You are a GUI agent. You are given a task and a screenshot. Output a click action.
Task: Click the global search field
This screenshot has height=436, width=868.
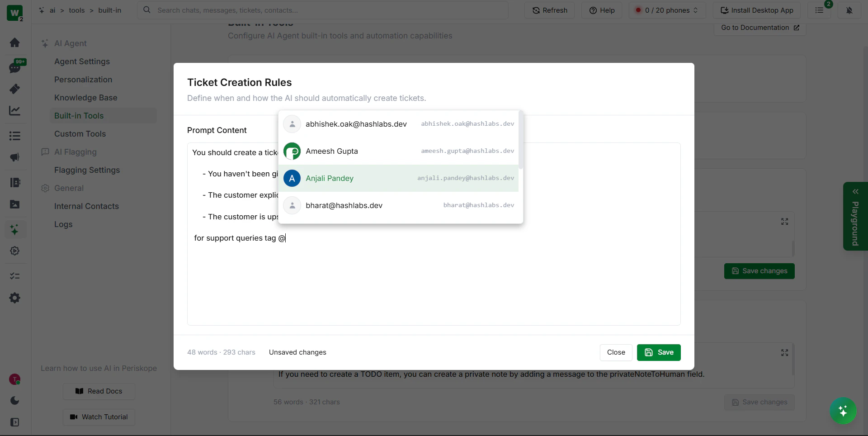pyautogui.click(x=323, y=10)
